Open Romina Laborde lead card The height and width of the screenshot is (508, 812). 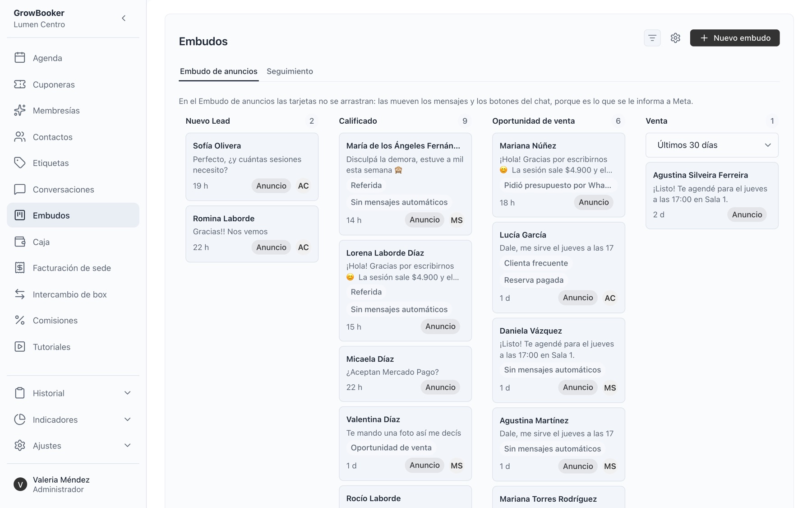pyautogui.click(x=252, y=234)
